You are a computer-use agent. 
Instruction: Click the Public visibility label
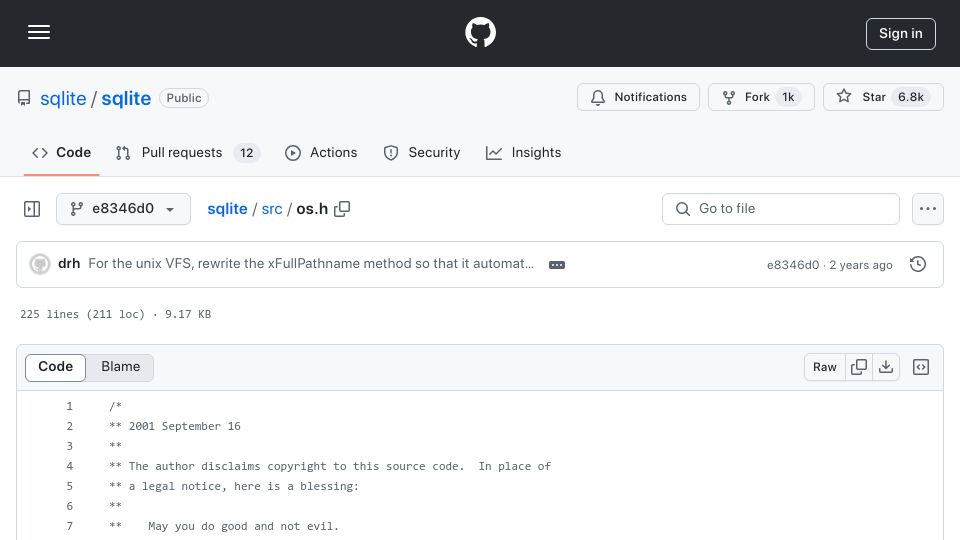click(184, 98)
